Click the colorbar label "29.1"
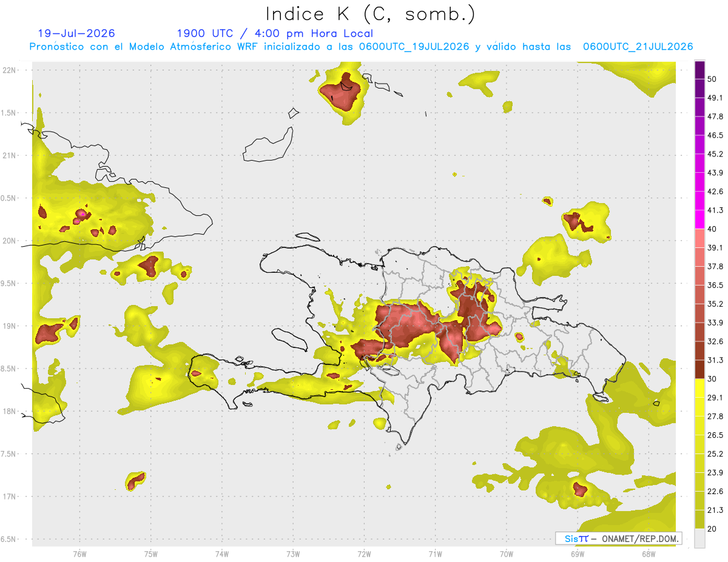This screenshot has width=728, height=562. click(x=715, y=398)
